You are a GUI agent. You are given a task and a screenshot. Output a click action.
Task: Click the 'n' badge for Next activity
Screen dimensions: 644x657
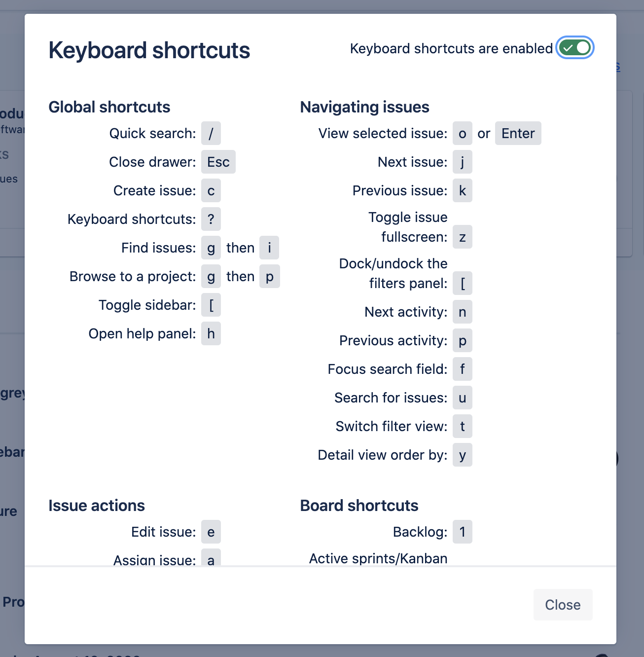(462, 312)
